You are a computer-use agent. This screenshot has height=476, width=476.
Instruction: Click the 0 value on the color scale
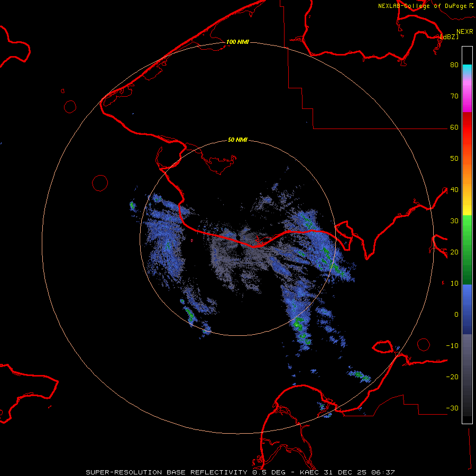click(456, 315)
